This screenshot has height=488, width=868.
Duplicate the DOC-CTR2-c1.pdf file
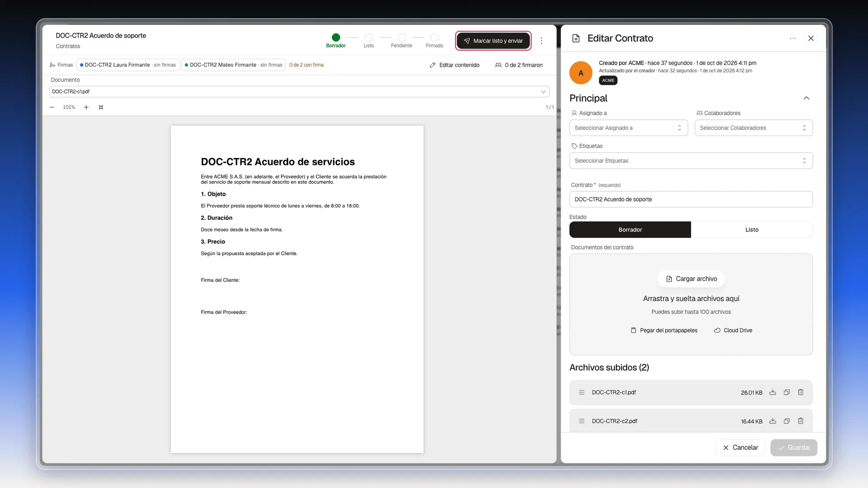(x=787, y=392)
